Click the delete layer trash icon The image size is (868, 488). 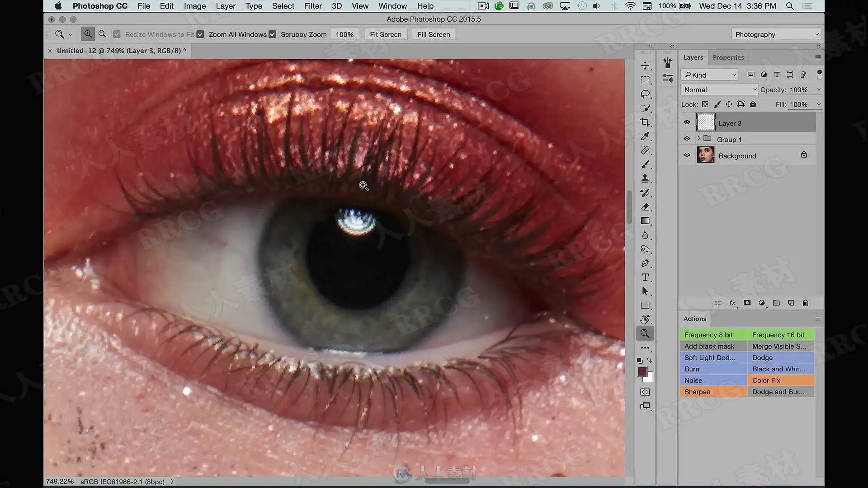[806, 303]
